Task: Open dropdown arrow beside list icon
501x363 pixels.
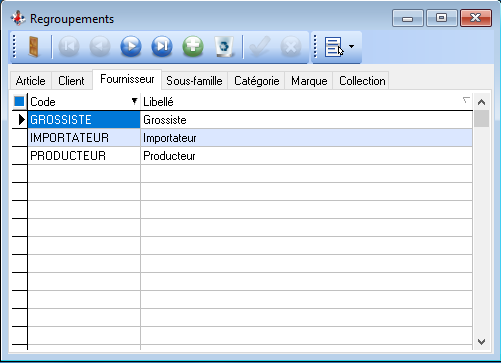Action: (x=352, y=46)
